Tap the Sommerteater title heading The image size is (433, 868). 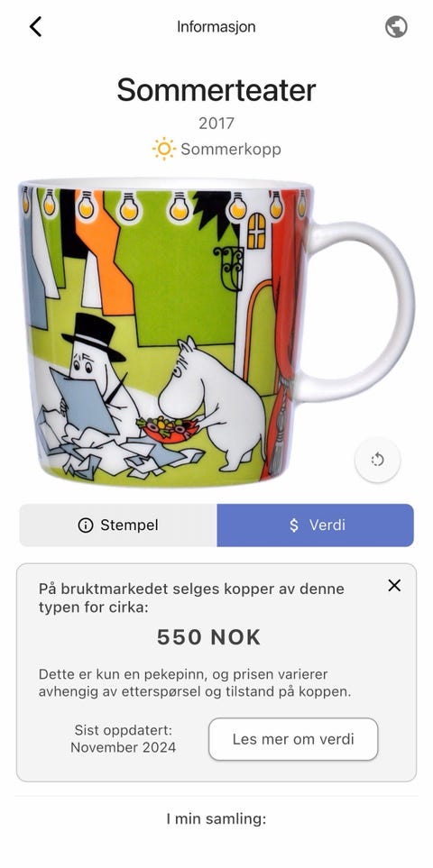(x=216, y=89)
